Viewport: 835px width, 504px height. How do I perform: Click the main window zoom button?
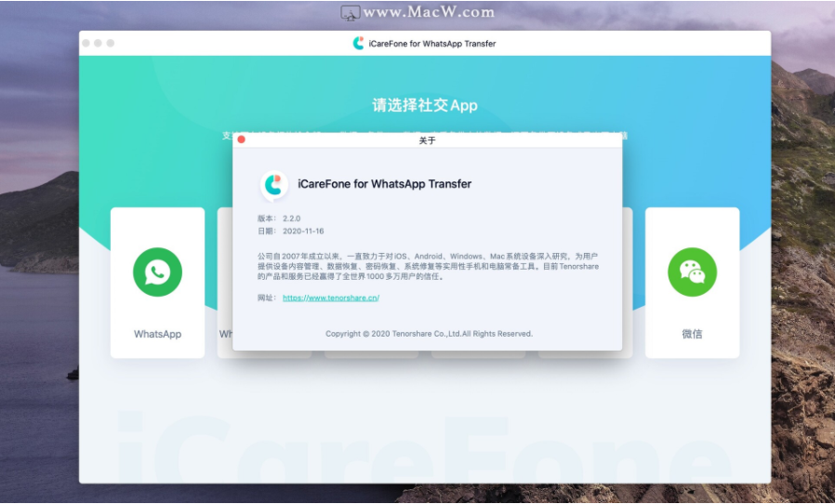[x=111, y=43]
